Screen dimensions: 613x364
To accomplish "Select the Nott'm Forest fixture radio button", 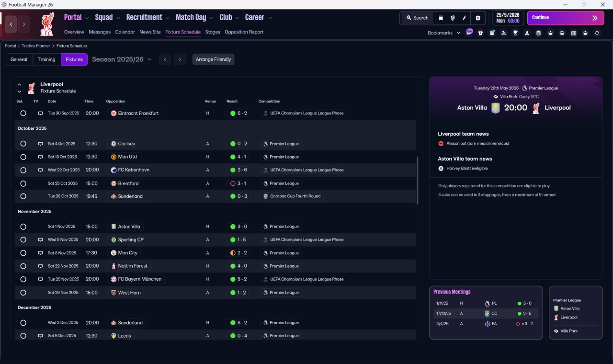I will pos(23,266).
